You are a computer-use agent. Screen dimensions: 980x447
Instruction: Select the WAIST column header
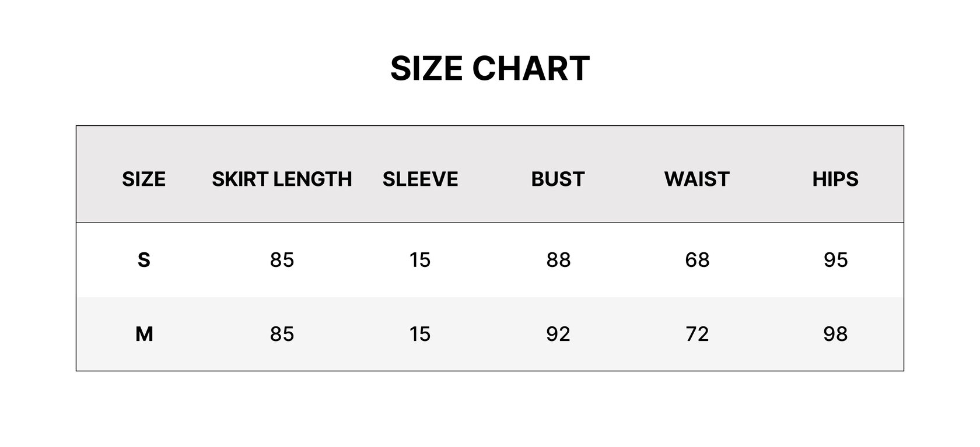pos(697,179)
